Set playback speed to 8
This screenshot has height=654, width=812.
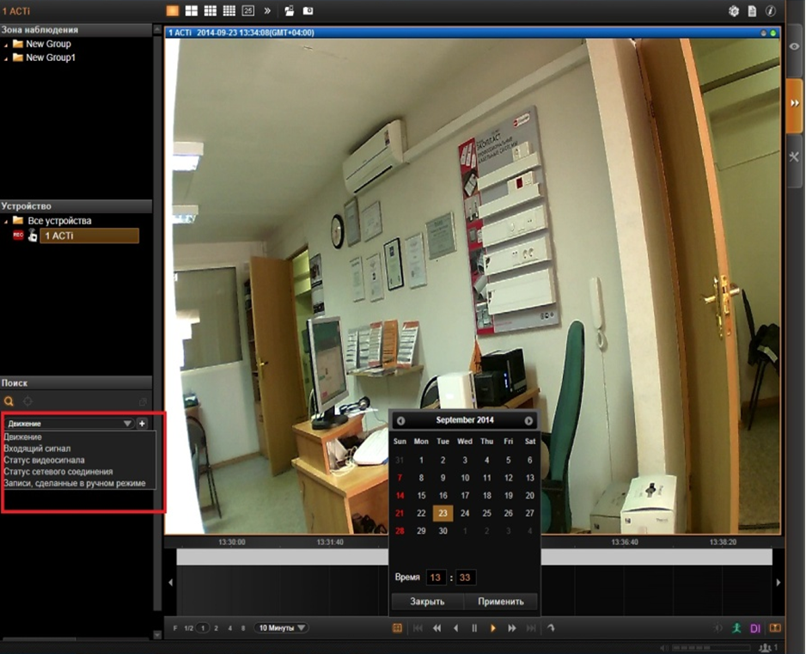pos(243,628)
